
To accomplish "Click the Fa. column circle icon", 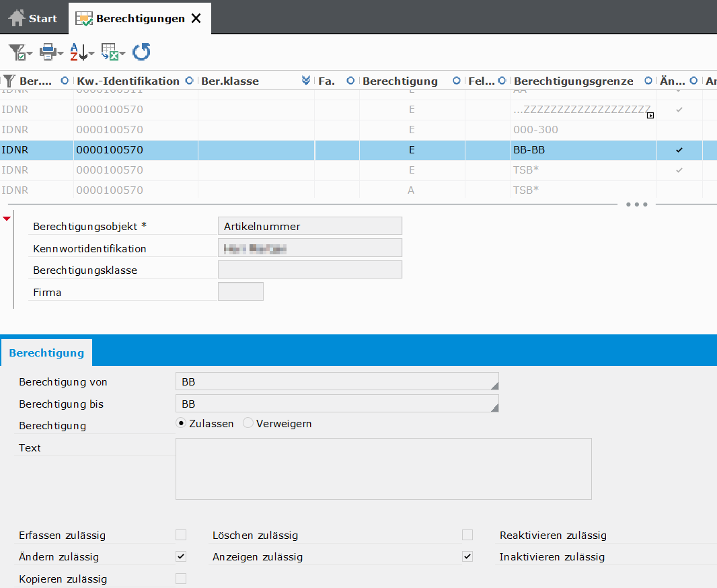I will click(350, 81).
